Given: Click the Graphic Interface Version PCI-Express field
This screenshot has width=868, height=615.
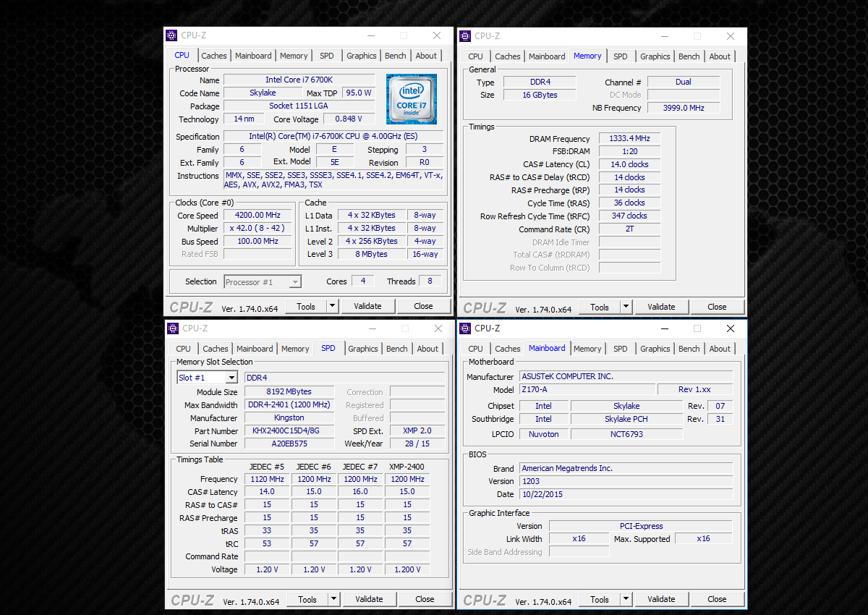Looking at the screenshot, I should (x=641, y=526).
